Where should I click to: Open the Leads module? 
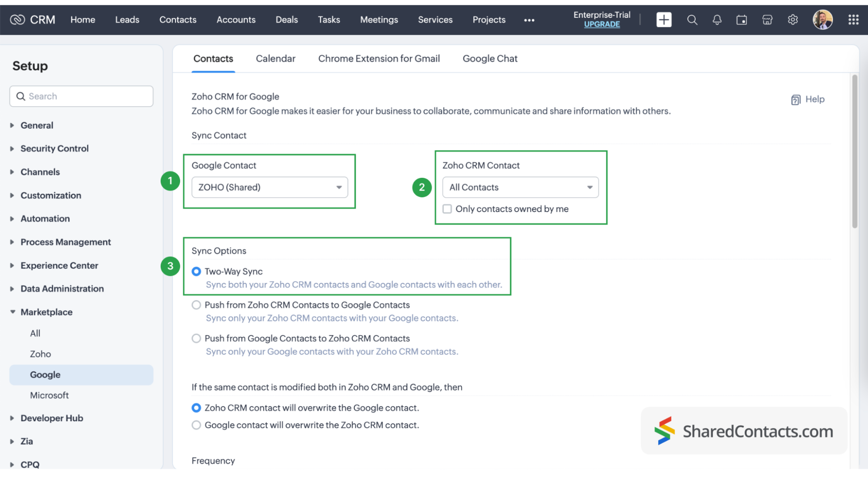(127, 20)
